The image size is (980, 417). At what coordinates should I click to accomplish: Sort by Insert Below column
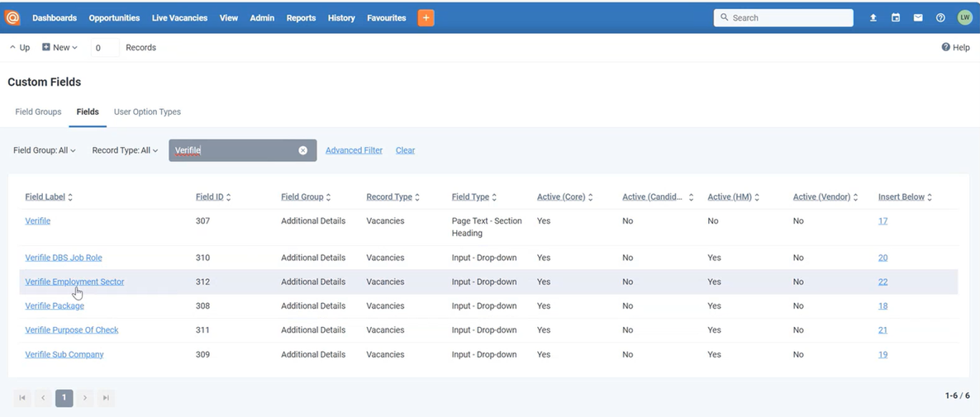[x=904, y=197]
